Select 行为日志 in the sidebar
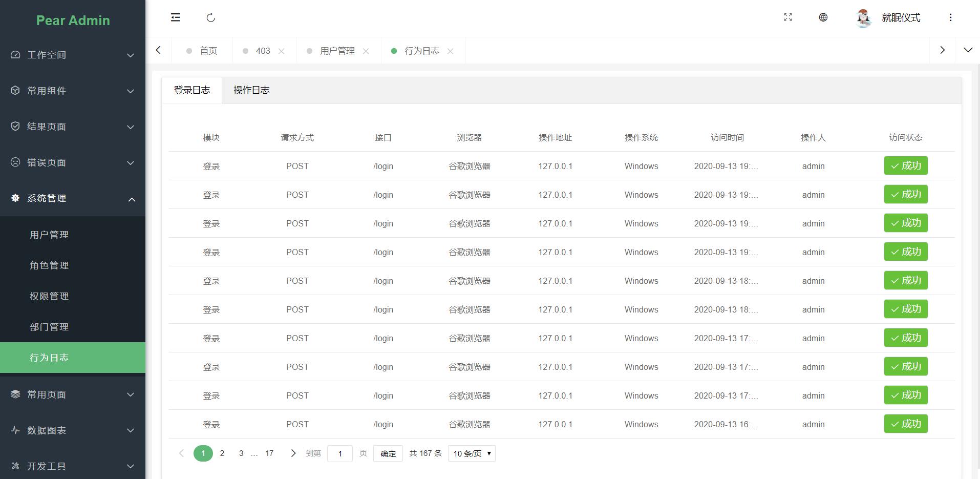This screenshot has height=479, width=980. click(x=73, y=358)
